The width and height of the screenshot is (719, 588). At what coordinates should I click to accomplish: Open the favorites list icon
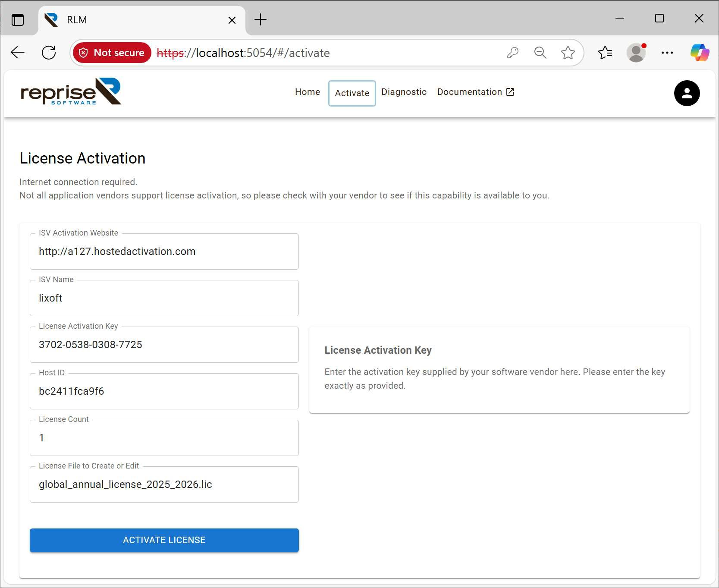(x=605, y=53)
